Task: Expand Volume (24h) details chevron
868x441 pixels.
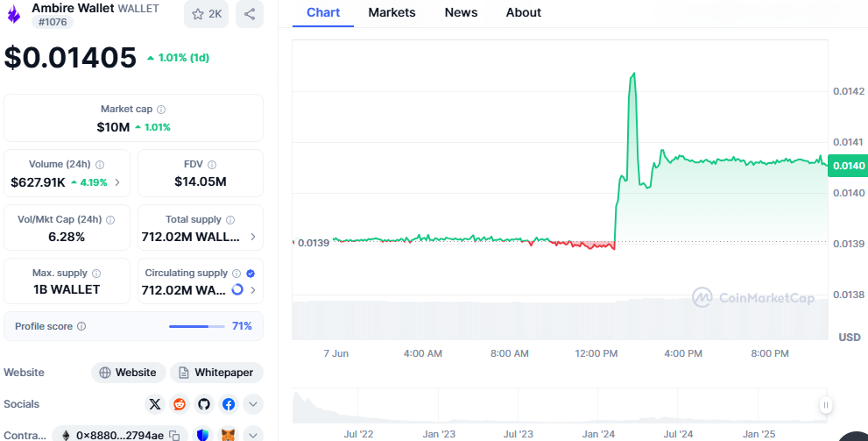Action: coord(117,182)
